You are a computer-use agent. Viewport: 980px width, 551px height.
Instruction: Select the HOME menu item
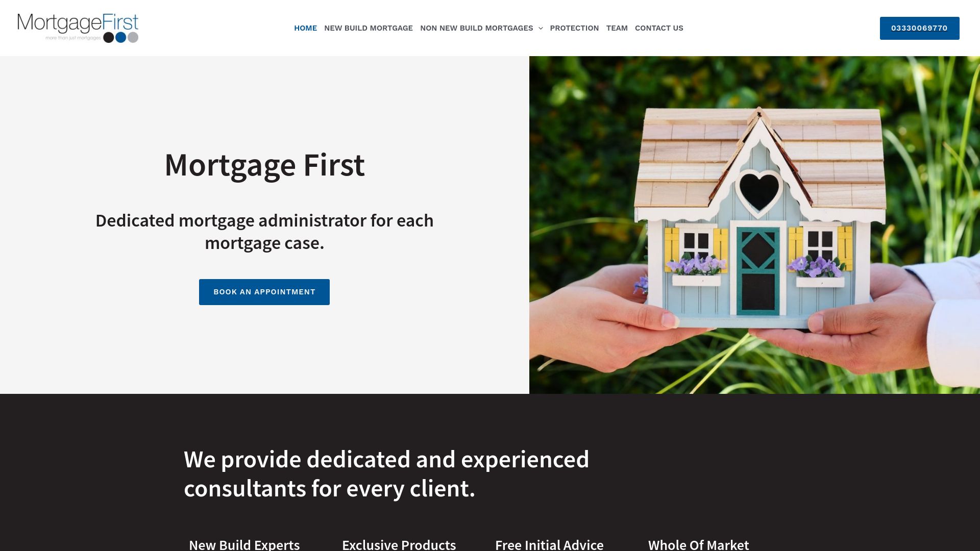point(306,28)
